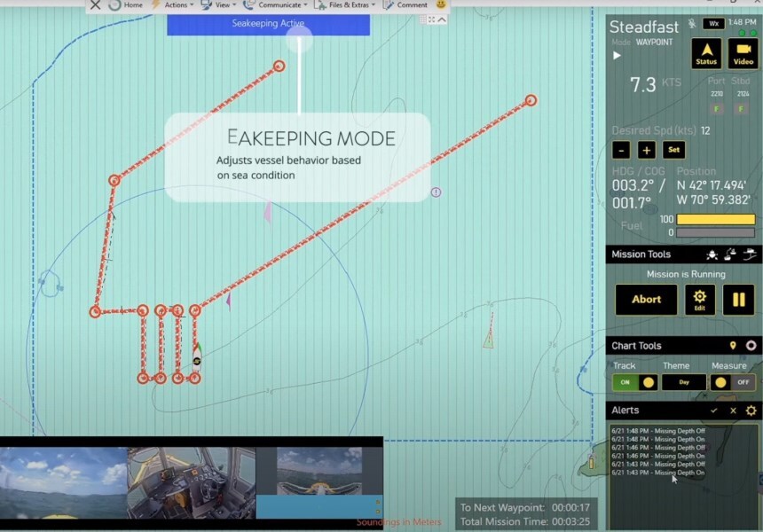Turn on the Measure toggle

tap(733, 382)
